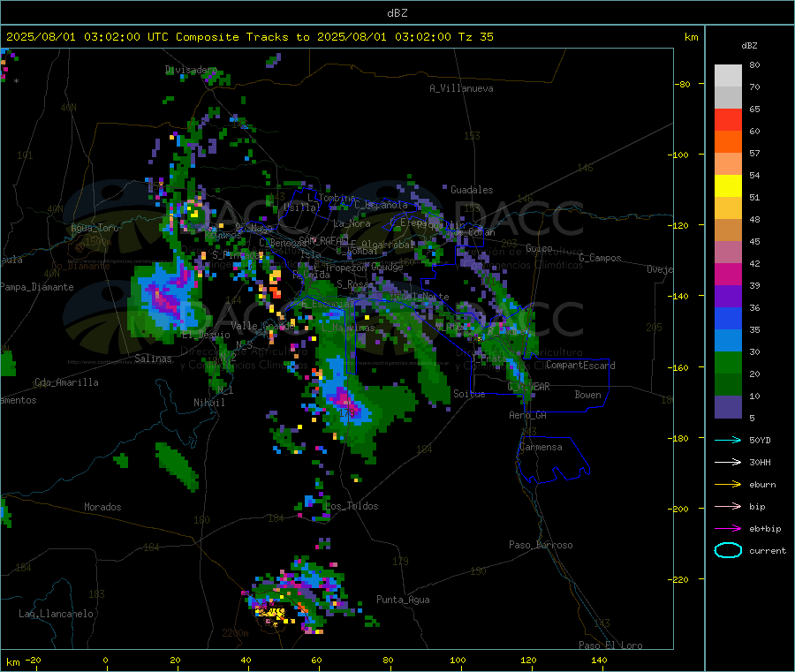
Task: Click the 'Tz 35' value in header
Action: point(475,37)
